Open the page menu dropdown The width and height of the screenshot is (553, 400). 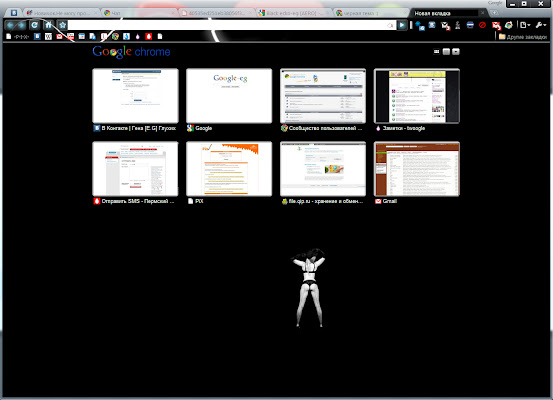525,25
